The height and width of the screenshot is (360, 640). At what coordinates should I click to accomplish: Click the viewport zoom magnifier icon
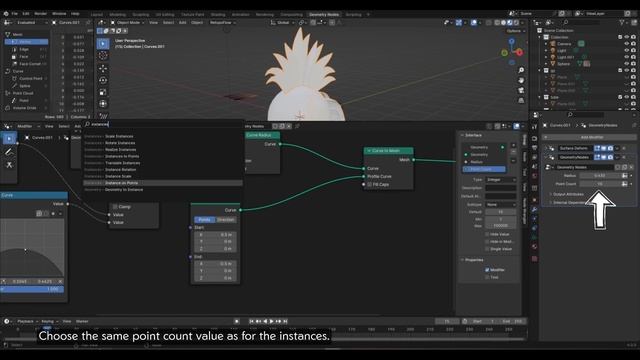tap(521, 71)
